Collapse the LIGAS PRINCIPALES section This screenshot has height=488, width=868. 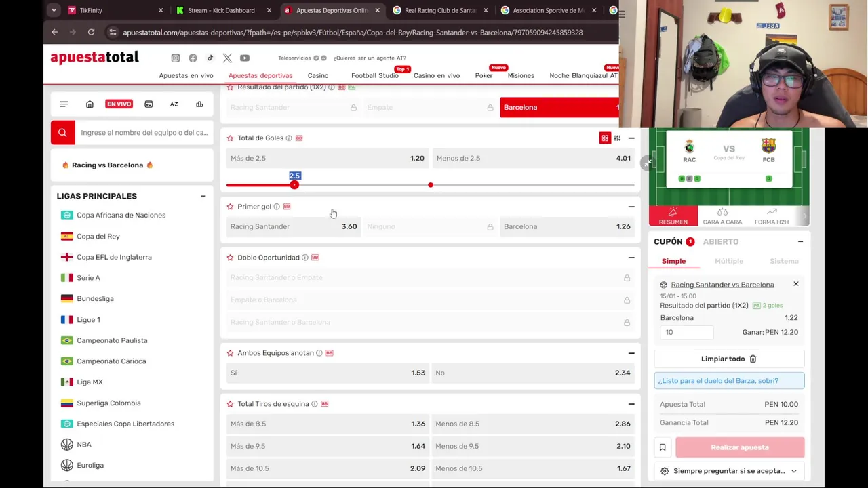[203, 196]
